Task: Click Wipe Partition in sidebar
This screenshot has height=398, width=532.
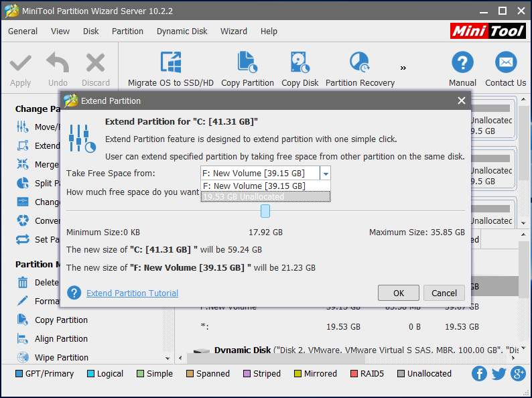Action: tap(52, 357)
